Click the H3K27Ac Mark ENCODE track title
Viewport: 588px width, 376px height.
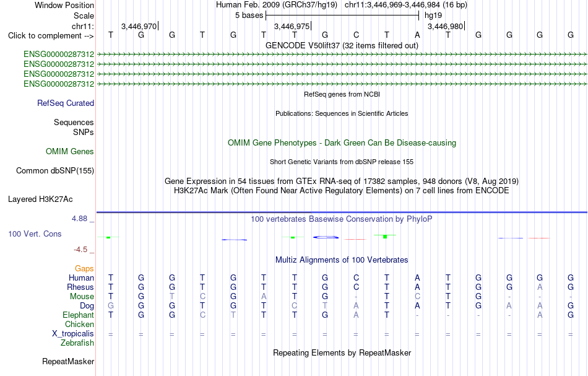click(x=342, y=191)
